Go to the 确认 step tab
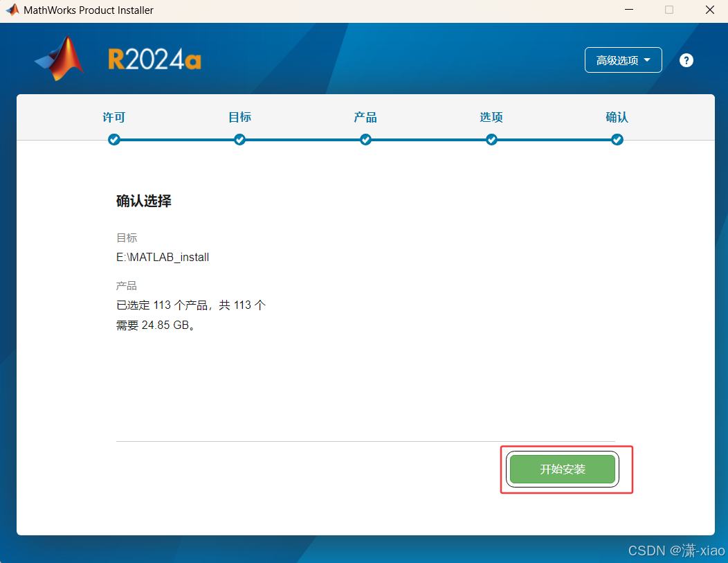The width and height of the screenshot is (728, 563). pos(617,117)
